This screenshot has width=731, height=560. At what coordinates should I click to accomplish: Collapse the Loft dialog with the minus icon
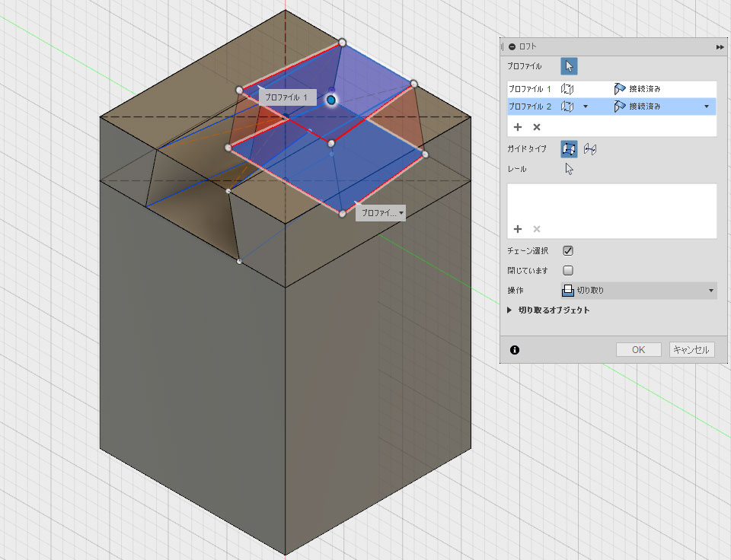point(512,46)
